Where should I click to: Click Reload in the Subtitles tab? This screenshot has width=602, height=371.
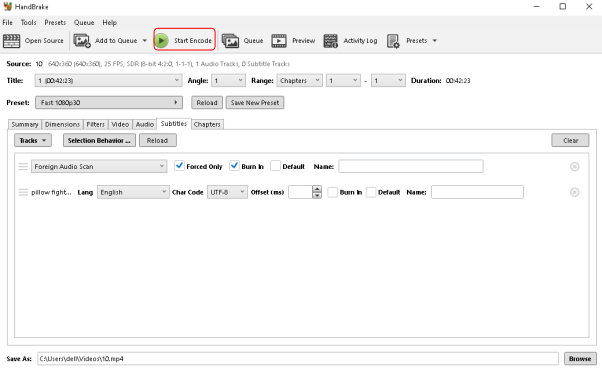coord(157,141)
